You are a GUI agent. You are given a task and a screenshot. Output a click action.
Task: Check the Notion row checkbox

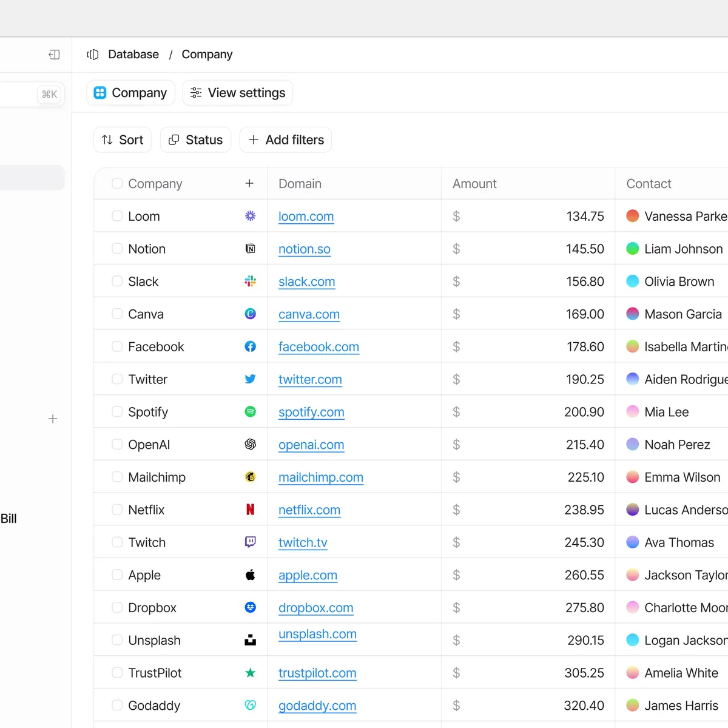click(117, 249)
